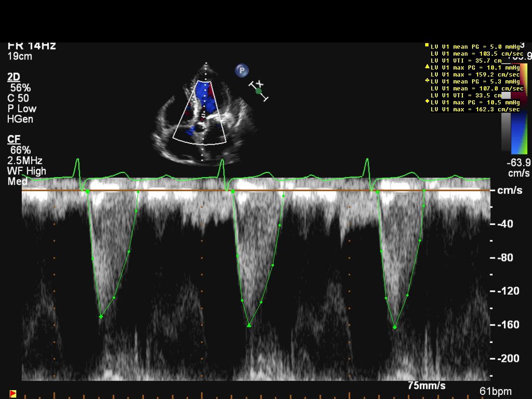Screen dimensions: 532x399
Task: Click the 61bpm heart rate readout
Action: (x=498, y=391)
